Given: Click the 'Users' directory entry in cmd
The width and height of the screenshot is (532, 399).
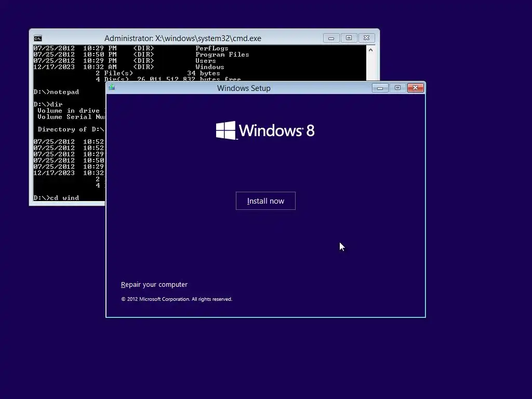Looking at the screenshot, I should pos(206,61).
